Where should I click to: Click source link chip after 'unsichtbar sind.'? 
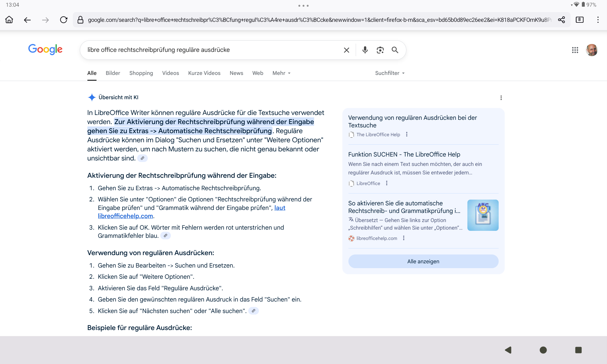pyautogui.click(x=142, y=158)
